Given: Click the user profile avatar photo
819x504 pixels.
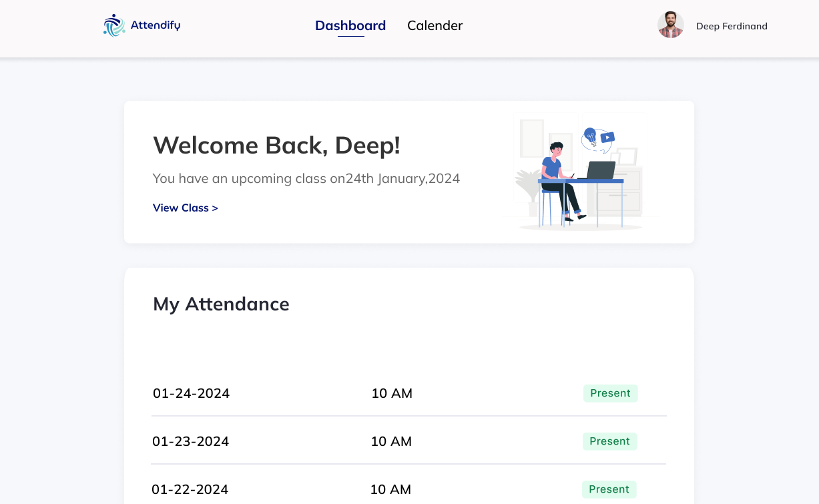Looking at the screenshot, I should [x=670, y=25].
